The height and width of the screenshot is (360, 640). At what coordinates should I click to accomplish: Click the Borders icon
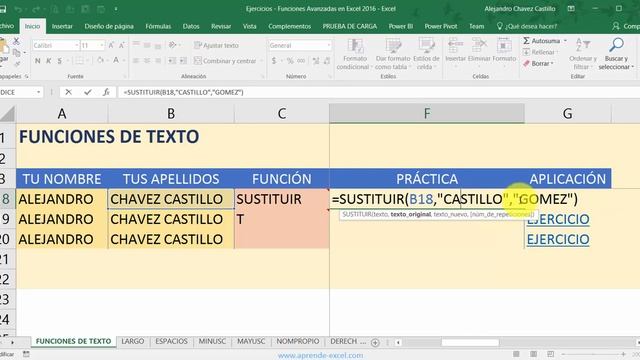(79, 61)
